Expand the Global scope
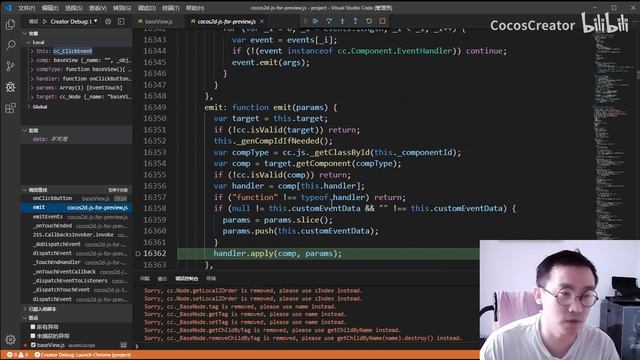The width and height of the screenshot is (640, 360). (x=76, y=107)
